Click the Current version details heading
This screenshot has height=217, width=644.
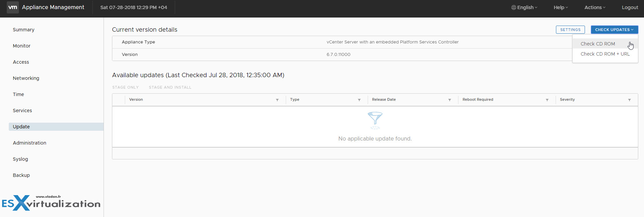pyautogui.click(x=145, y=30)
